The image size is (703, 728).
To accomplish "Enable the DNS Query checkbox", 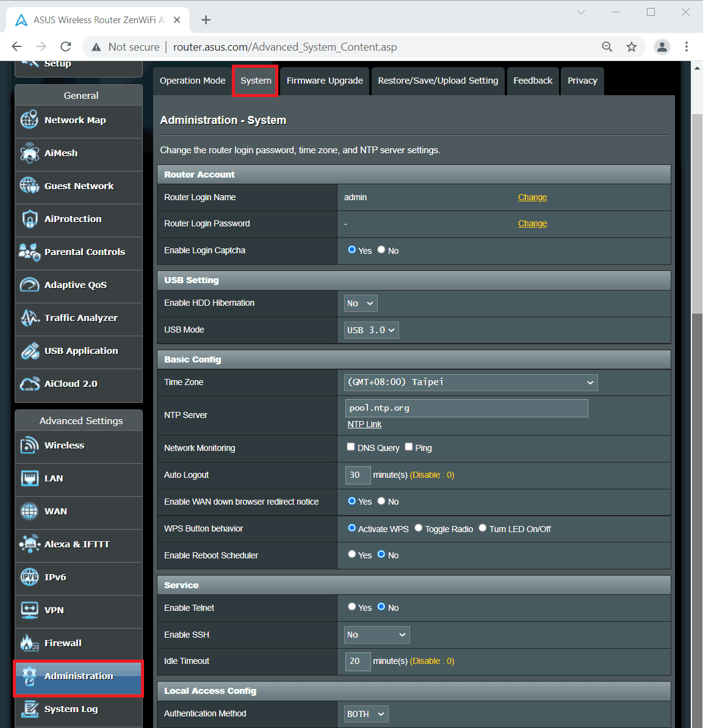I will click(x=351, y=447).
